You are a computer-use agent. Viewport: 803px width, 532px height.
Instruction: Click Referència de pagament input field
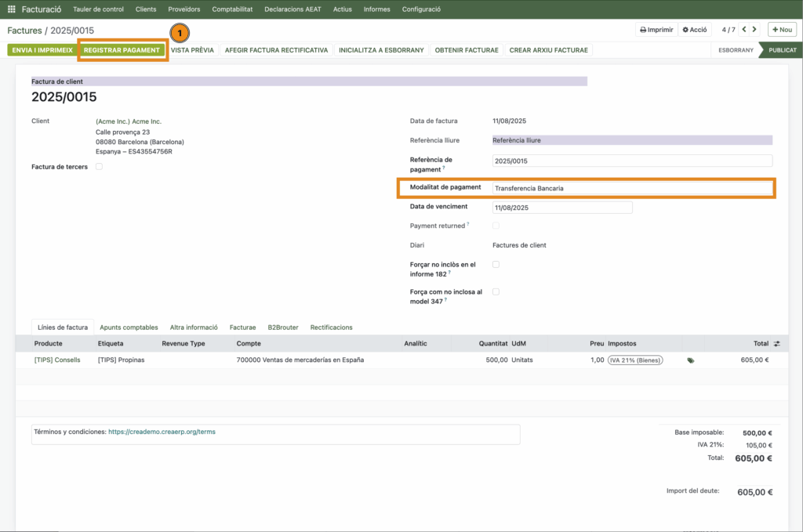tap(631, 161)
